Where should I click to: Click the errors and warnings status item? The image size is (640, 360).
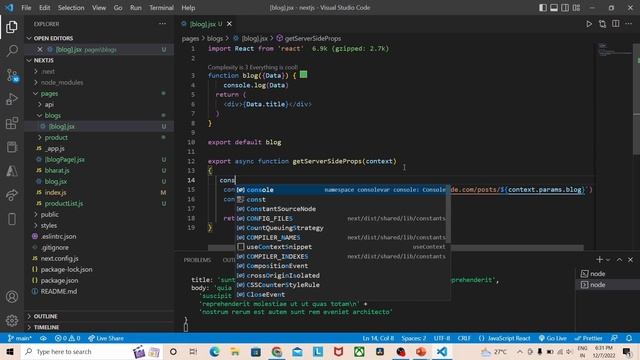(67, 338)
